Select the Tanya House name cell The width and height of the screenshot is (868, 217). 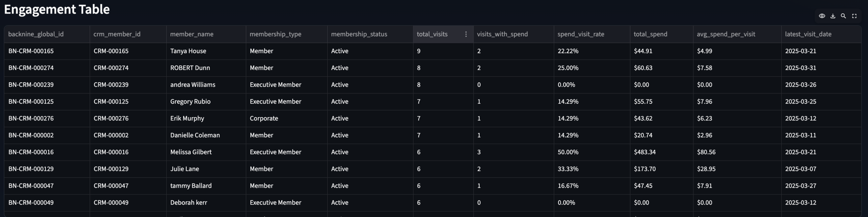point(188,51)
